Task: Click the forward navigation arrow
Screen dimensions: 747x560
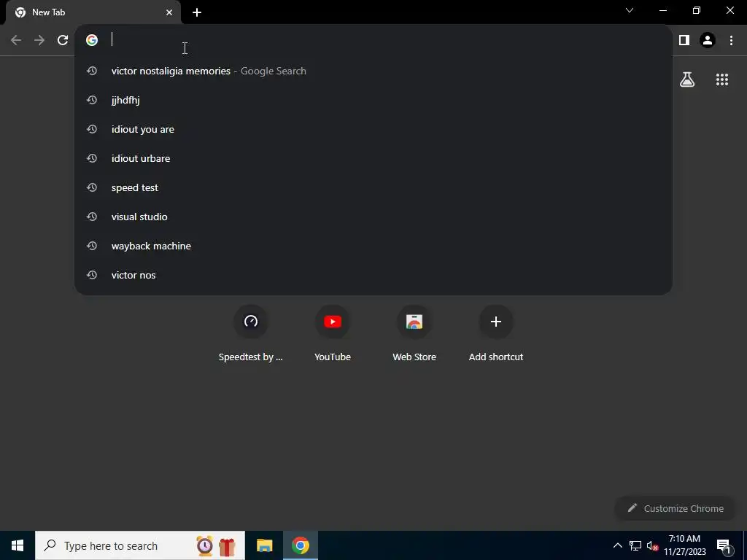Action: click(39, 40)
